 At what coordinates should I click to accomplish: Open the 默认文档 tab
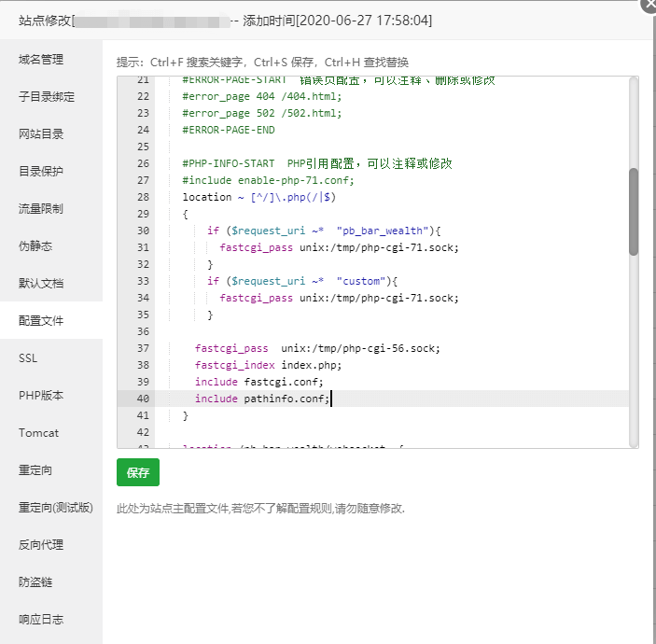[x=41, y=283]
